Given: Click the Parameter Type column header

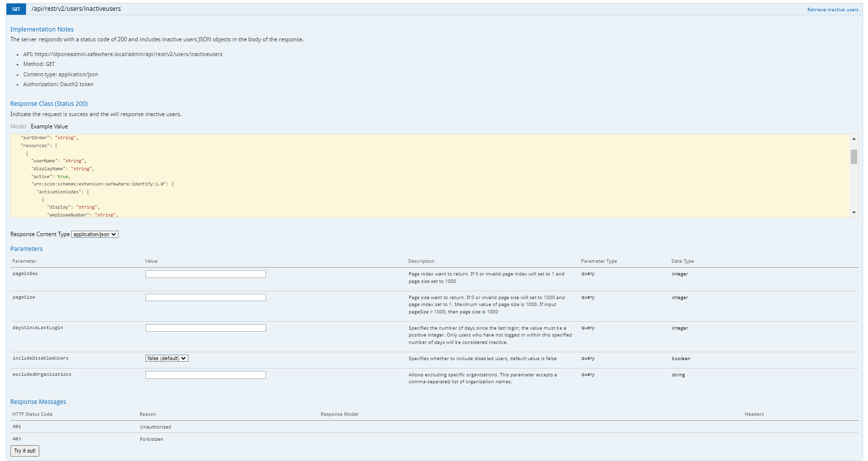Looking at the screenshot, I should point(599,261).
